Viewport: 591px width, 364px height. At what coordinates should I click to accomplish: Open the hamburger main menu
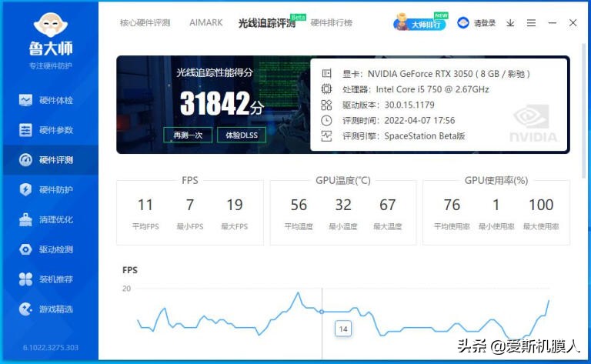click(x=532, y=23)
